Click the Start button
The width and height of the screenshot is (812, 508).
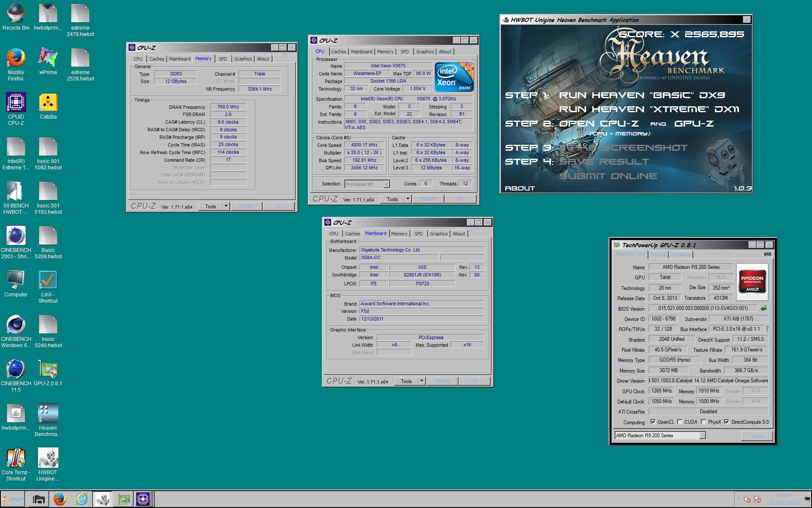13,499
